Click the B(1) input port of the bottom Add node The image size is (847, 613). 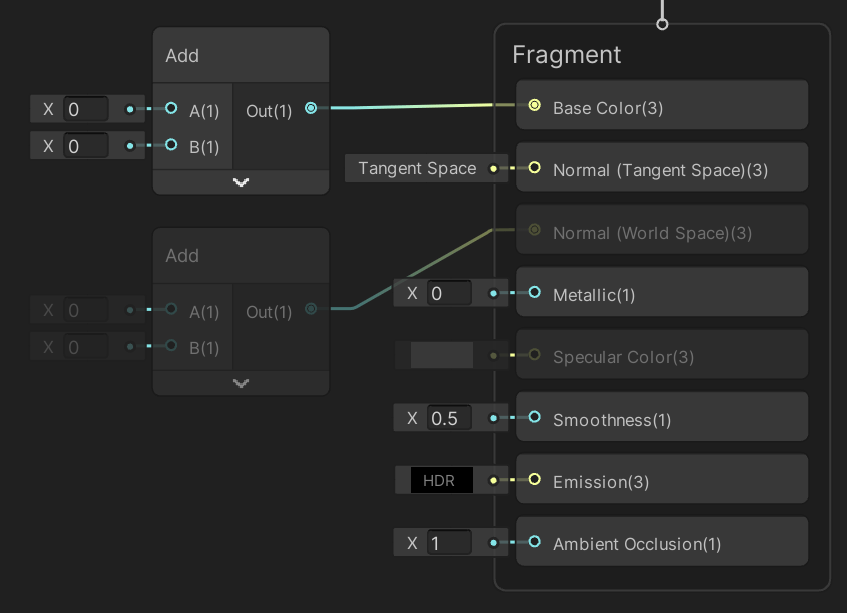click(x=171, y=348)
